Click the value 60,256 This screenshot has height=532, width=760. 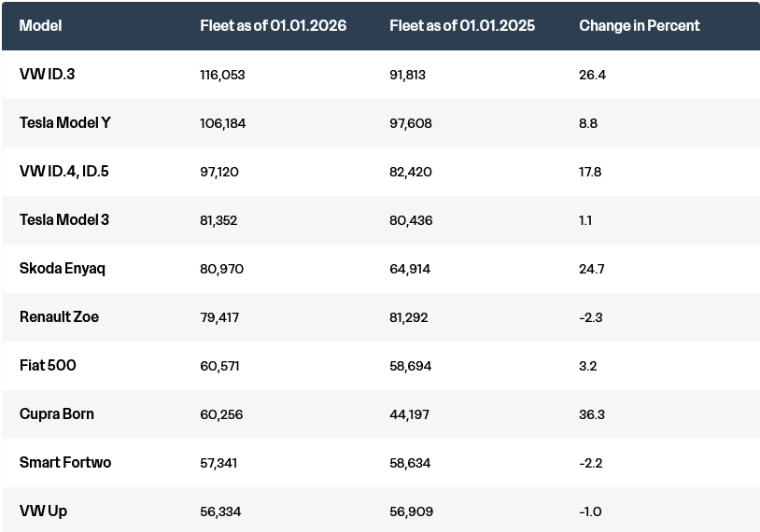tap(221, 414)
